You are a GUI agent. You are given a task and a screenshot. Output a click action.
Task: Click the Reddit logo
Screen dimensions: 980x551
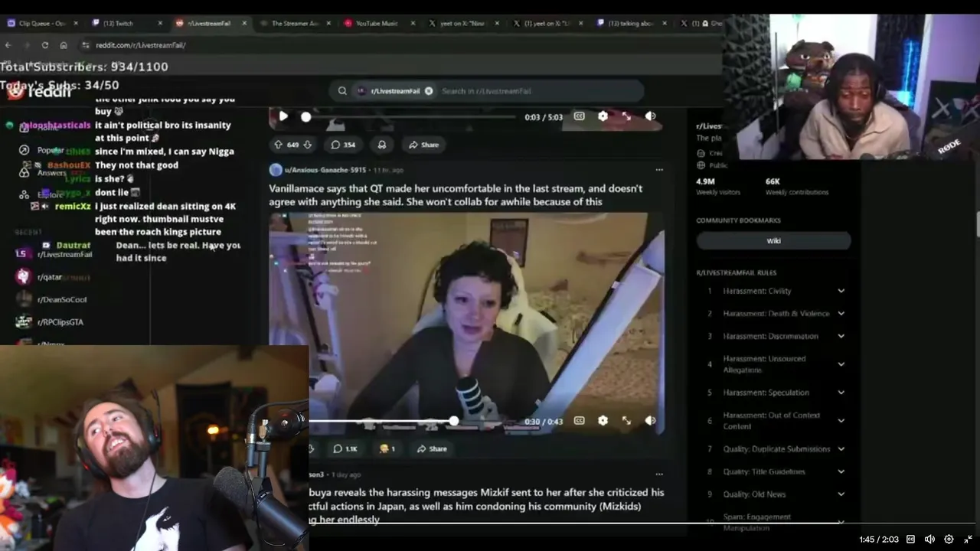(x=38, y=91)
